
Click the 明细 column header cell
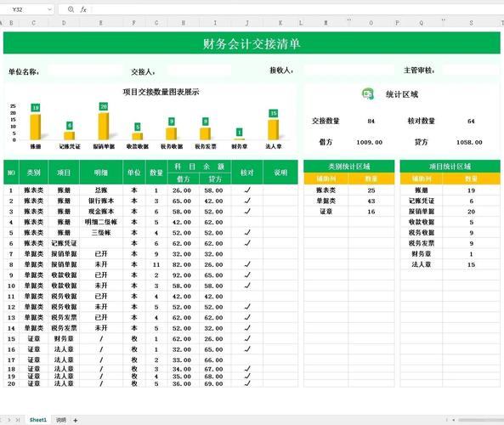point(101,173)
